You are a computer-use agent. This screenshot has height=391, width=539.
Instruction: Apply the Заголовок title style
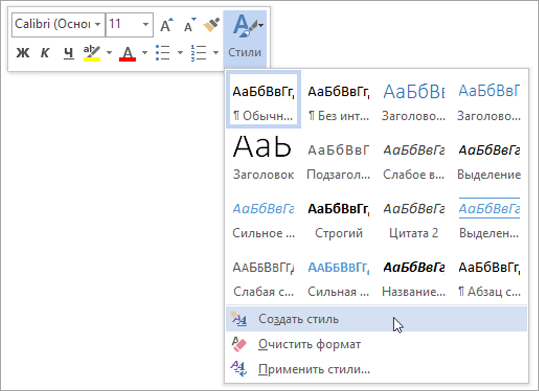pos(263,157)
